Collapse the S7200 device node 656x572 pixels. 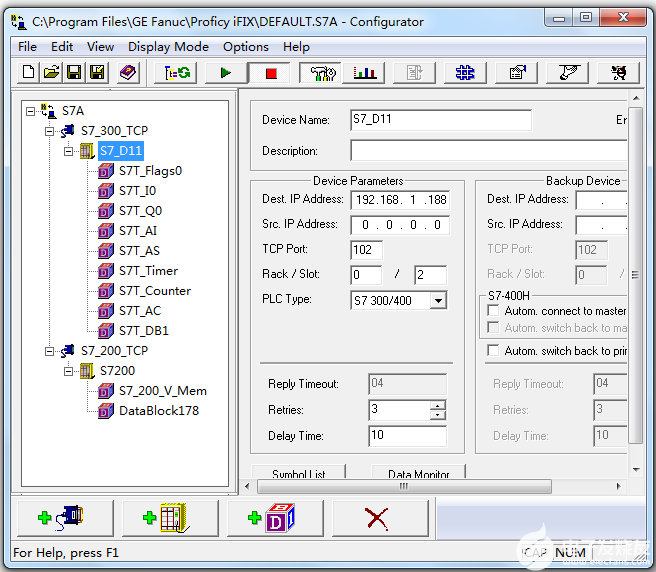point(69,371)
